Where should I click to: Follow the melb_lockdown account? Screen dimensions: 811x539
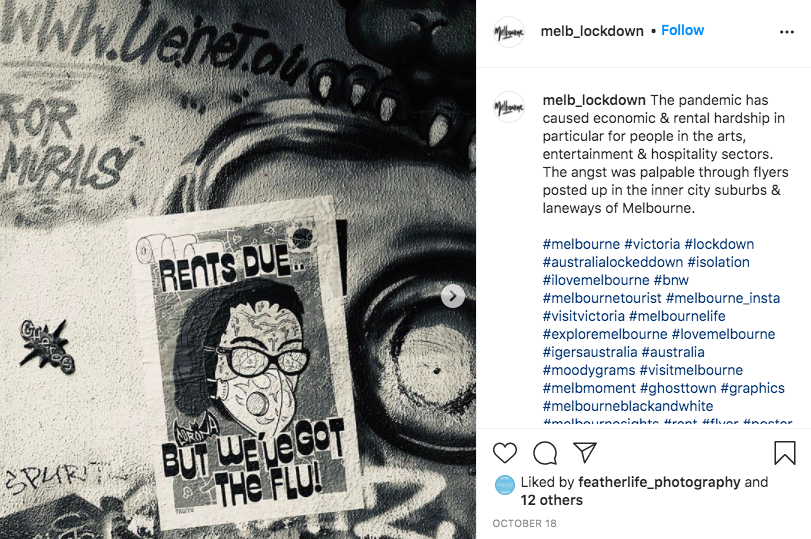point(682,31)
